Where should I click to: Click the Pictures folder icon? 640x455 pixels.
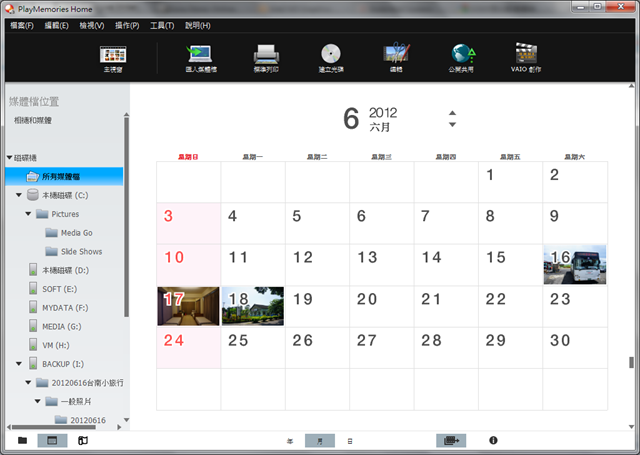pos(42,214)
